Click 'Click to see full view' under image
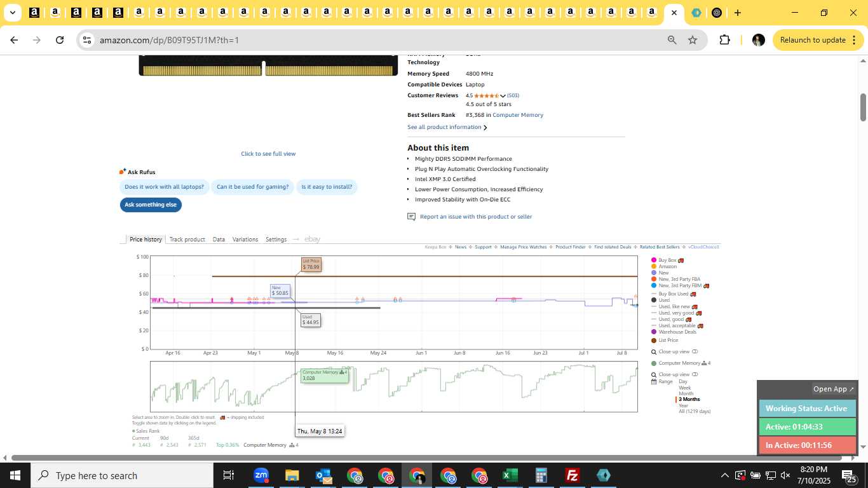868x488 pixels. click(x=268, y=154)
